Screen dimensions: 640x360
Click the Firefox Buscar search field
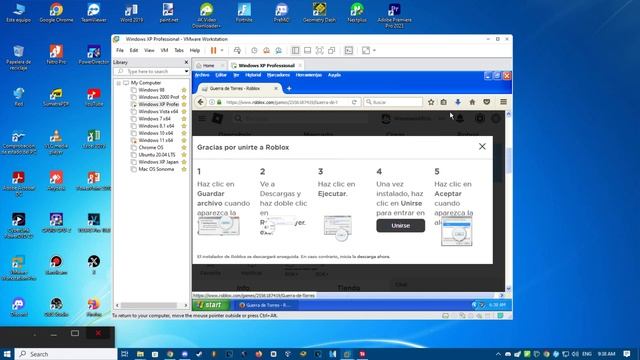click(x=393, y=102)
